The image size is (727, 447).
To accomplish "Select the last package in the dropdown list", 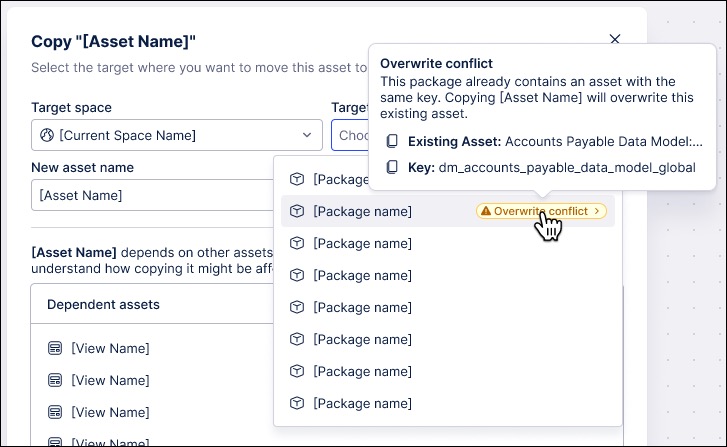I will pyautogui.click(x=362, y=403).
